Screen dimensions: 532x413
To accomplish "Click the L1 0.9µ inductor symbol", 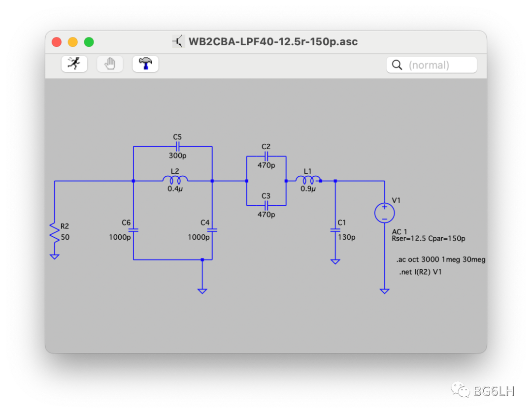I will 308,180.
